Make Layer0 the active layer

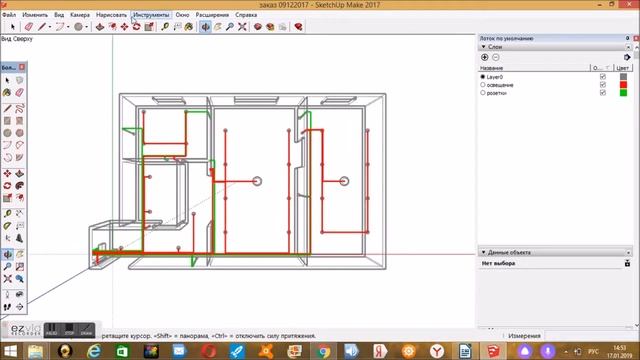tap(483, 77)
